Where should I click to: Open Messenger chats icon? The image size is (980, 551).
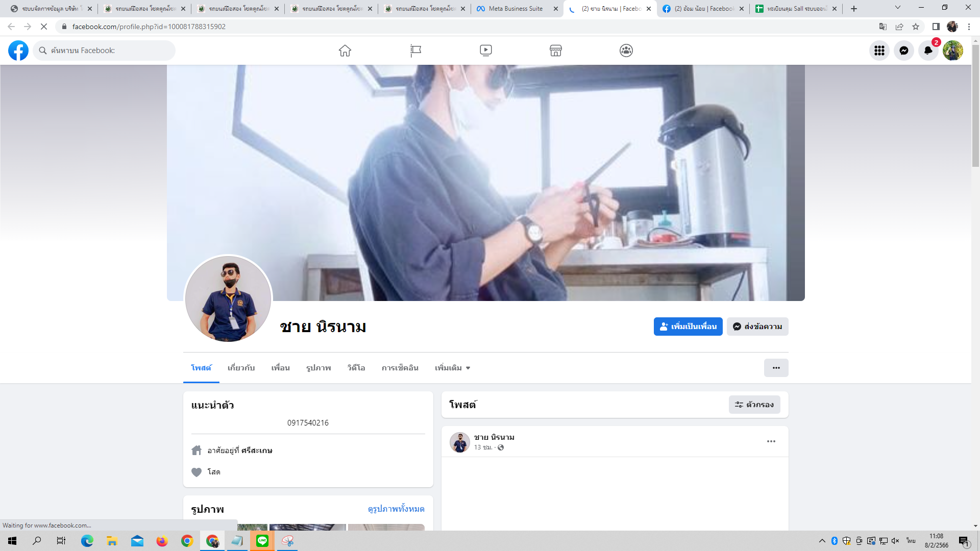tap(904, 51)
